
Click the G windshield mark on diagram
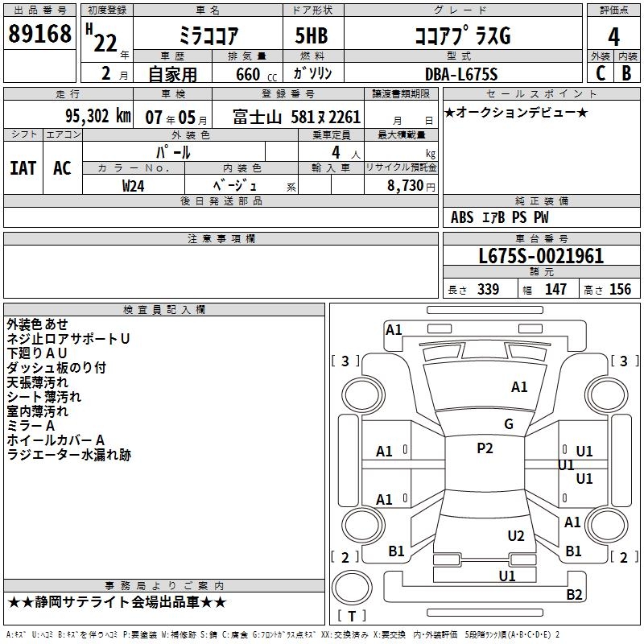point(509,423)
